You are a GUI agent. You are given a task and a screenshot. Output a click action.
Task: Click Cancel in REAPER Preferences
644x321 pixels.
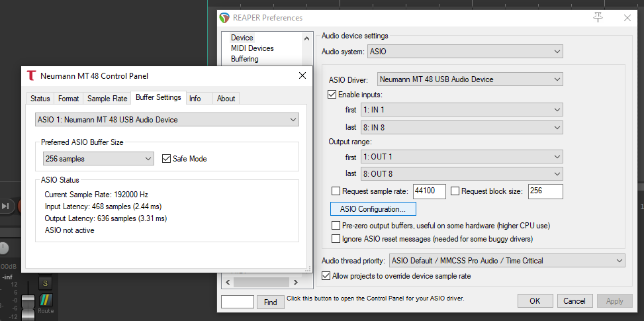(575, 301)
